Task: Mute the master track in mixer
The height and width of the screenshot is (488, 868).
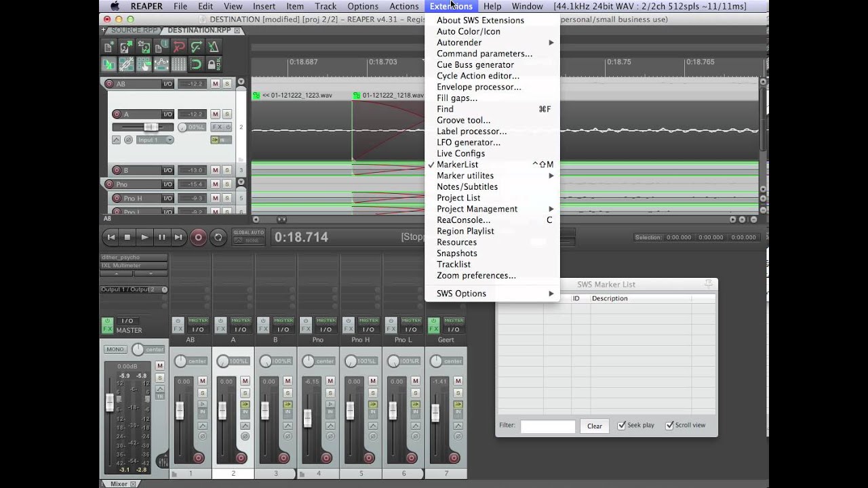Action: pos(160,366)
